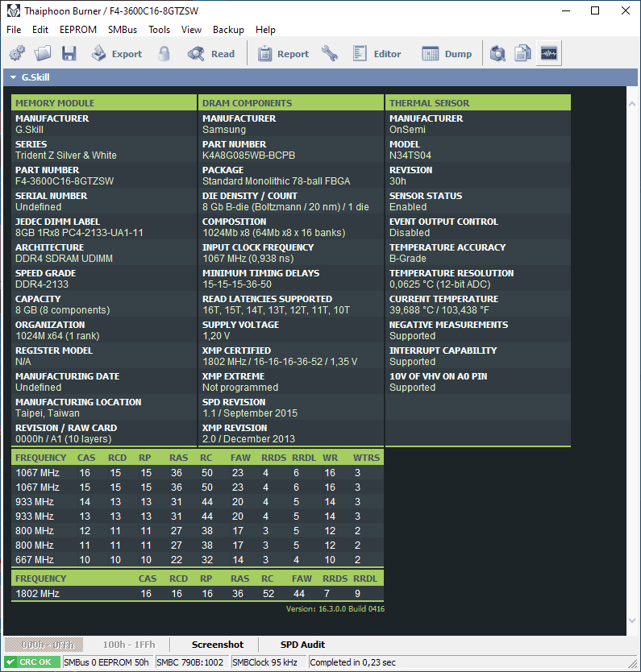Click the open file folder icon
This screenshot has height=672, width=641.
(x=43, y=53)
